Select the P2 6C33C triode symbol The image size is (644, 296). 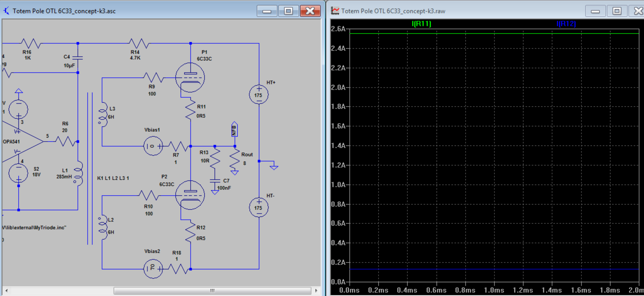click(x=190, y=195)
